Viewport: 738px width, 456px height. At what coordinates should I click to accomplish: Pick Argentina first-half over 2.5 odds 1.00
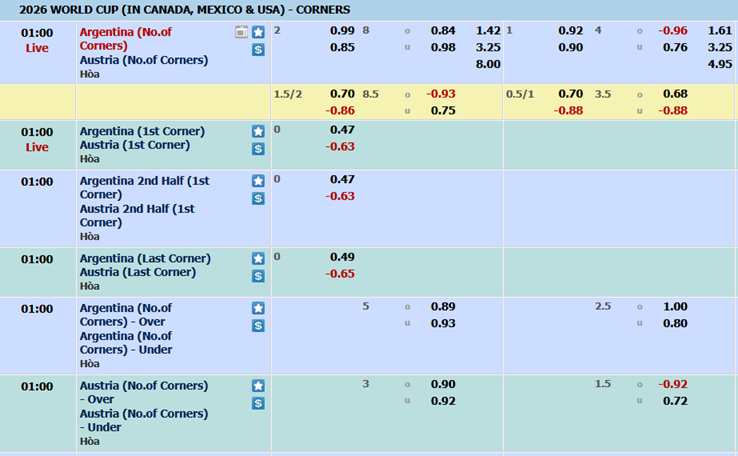tap(675, 307)
